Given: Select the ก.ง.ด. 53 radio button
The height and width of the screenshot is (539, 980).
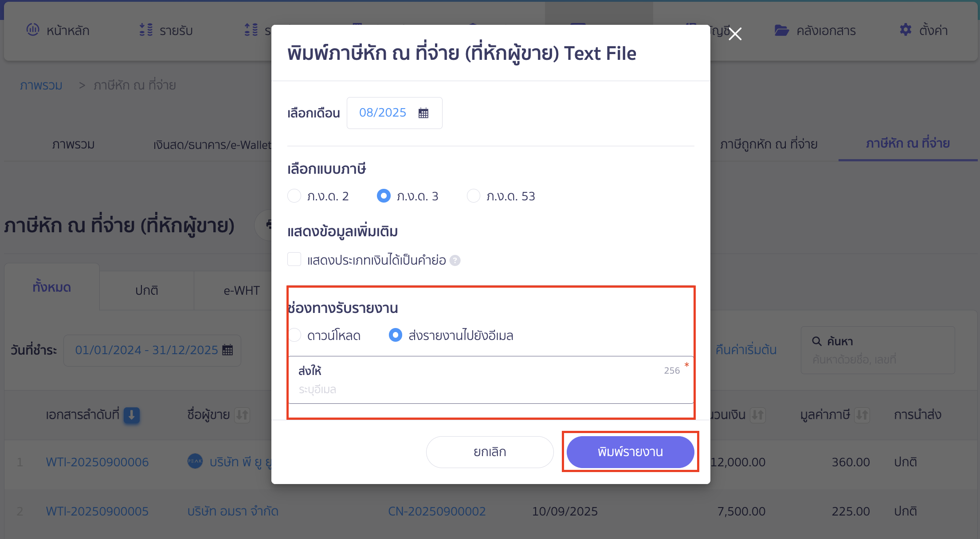Looking at the screenshot, I should point(473,195).
